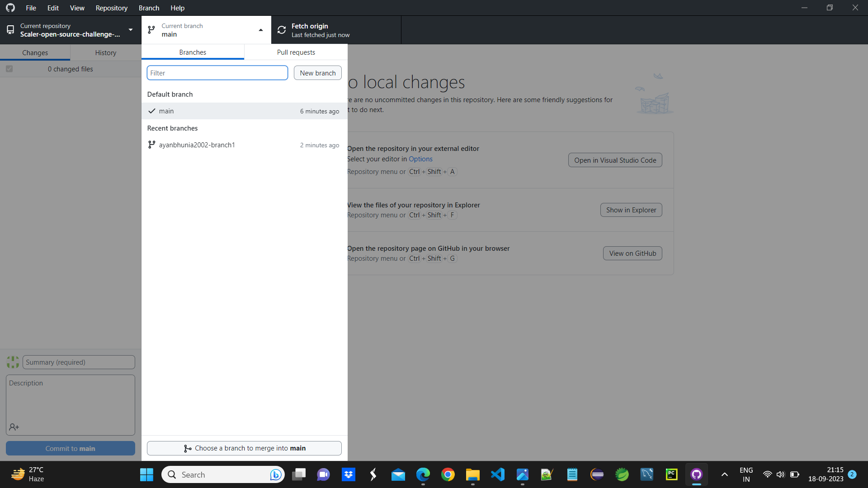Expand hidden icons in the system tray
The width and height of the screenshot is (868, 488).
click(724, 474)
